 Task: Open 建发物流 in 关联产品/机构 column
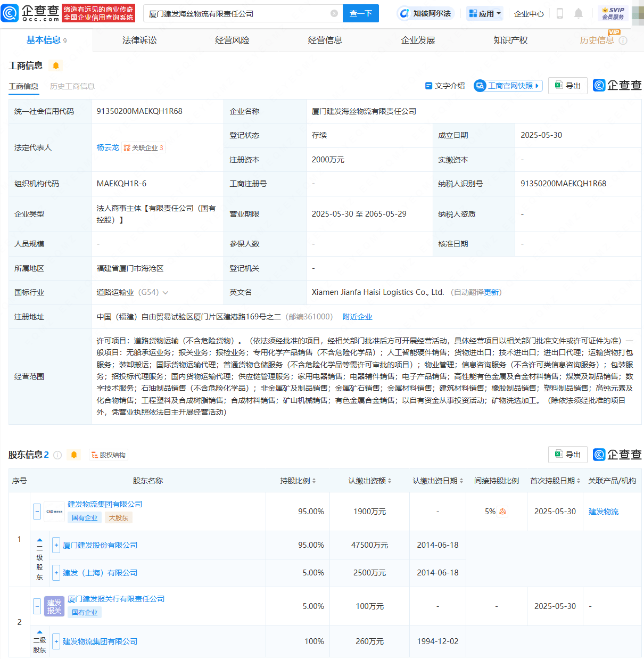click(x=604, y=512)
